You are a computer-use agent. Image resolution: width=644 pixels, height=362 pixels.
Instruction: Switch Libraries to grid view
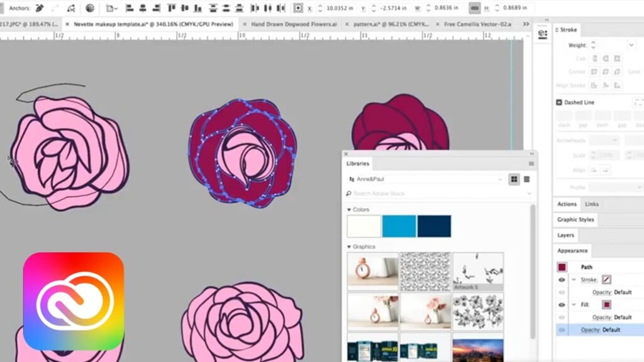[x=514, y=179]
